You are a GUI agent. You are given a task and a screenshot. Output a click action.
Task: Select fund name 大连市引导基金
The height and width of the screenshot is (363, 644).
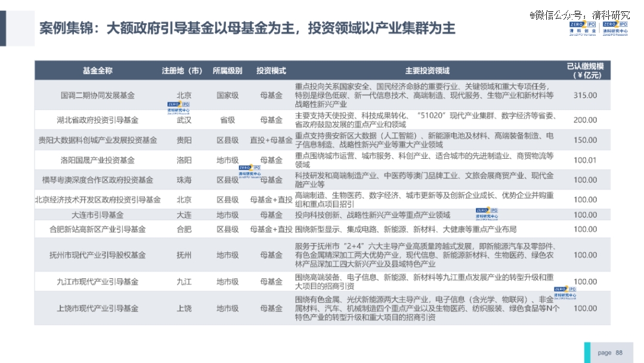pos(97,215)
